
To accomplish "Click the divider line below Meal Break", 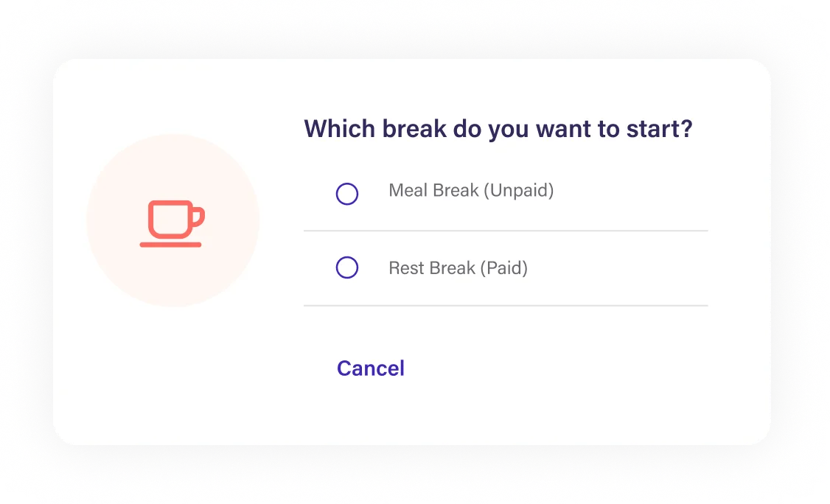I will [x=506, y=231].
